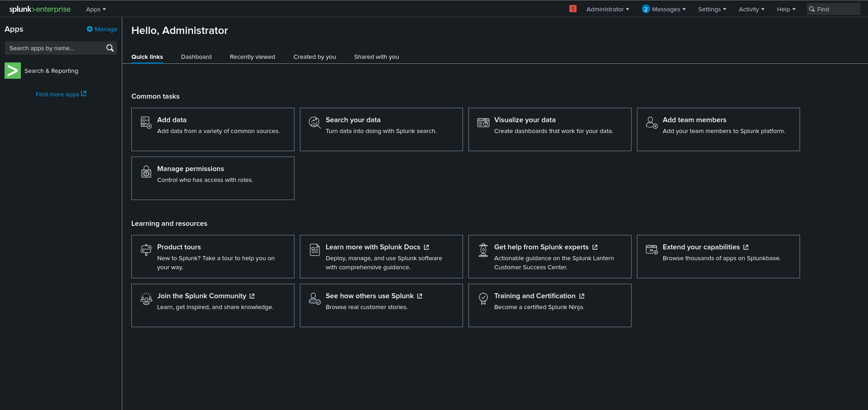Switch to the Dashboard tab
This screenshot has width=868, height=410.
click(196, 57)
